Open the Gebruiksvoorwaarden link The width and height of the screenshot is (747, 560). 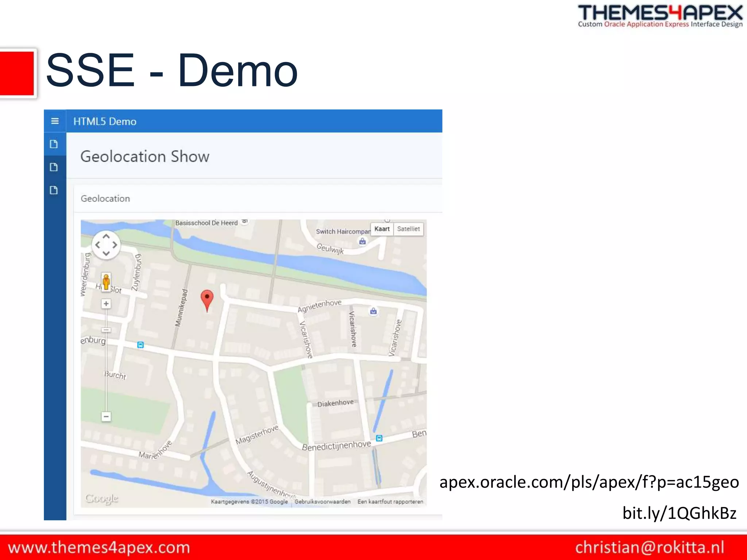pos(322,502)
